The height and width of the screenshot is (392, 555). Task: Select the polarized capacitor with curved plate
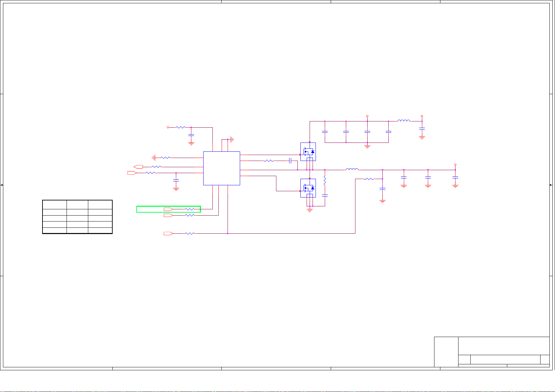point(382,190)
